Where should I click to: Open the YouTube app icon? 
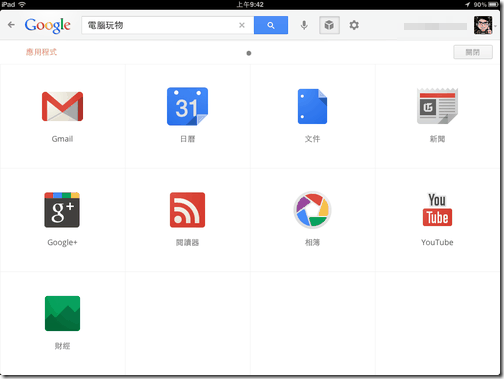tap(437, 209)
